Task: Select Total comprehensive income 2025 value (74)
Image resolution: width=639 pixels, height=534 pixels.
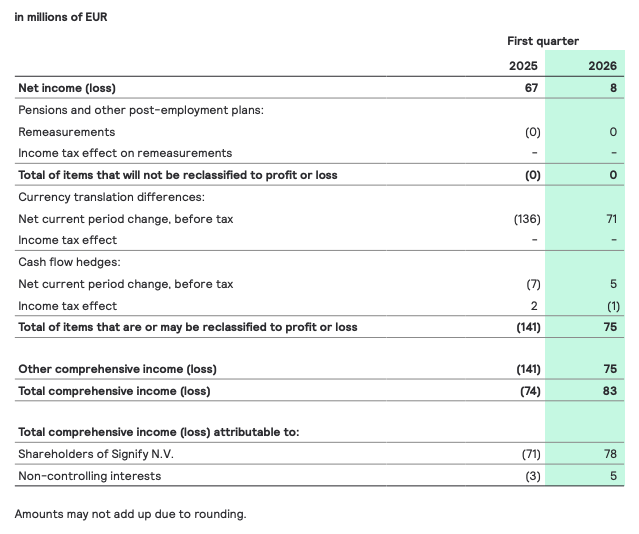Action: click(528, 391)
